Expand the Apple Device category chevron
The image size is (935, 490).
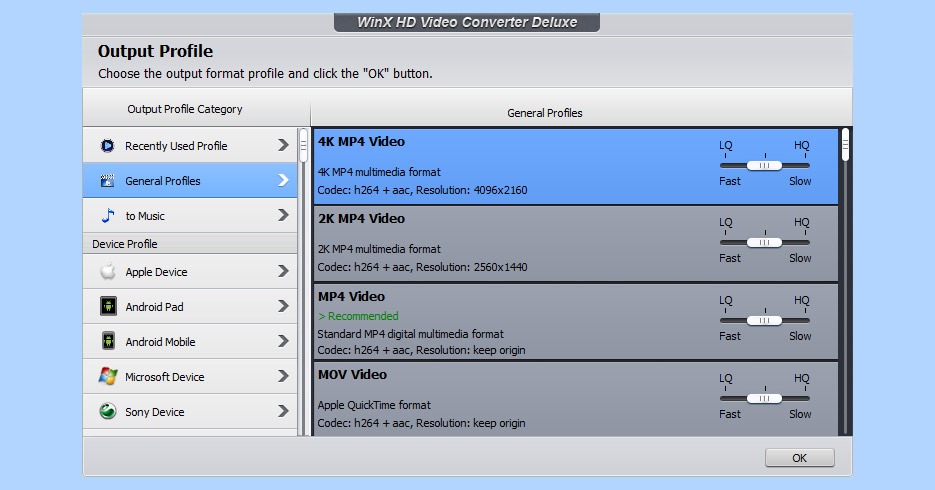[283, 271]
